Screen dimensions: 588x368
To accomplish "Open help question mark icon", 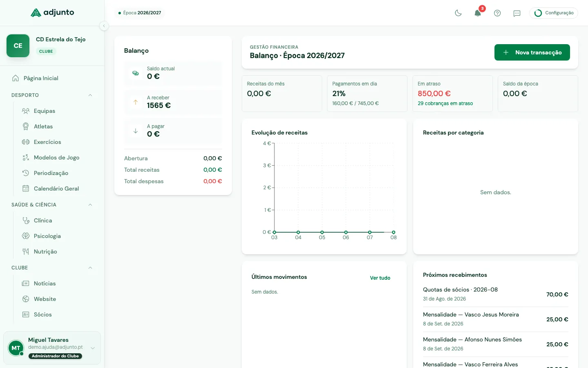I will click(497, 13).
